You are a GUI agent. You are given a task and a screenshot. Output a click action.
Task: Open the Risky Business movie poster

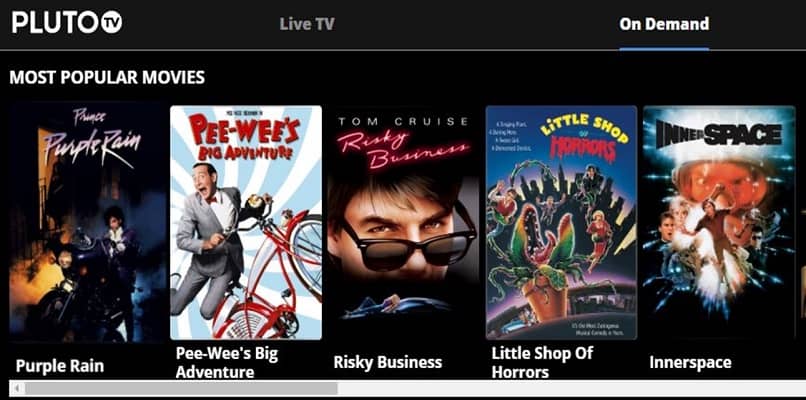pyautogui.click(x=404, y=223)
